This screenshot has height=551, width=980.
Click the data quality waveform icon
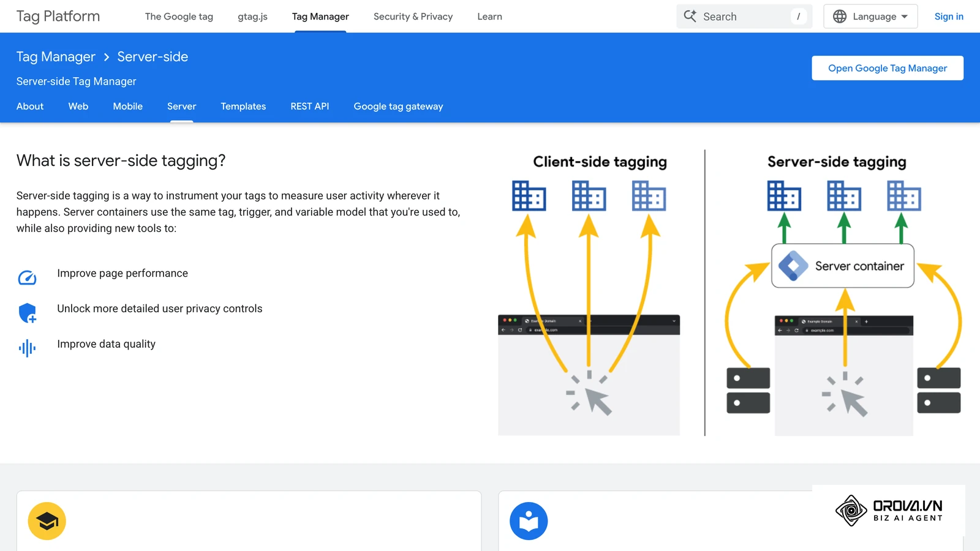tap(27, 348)
